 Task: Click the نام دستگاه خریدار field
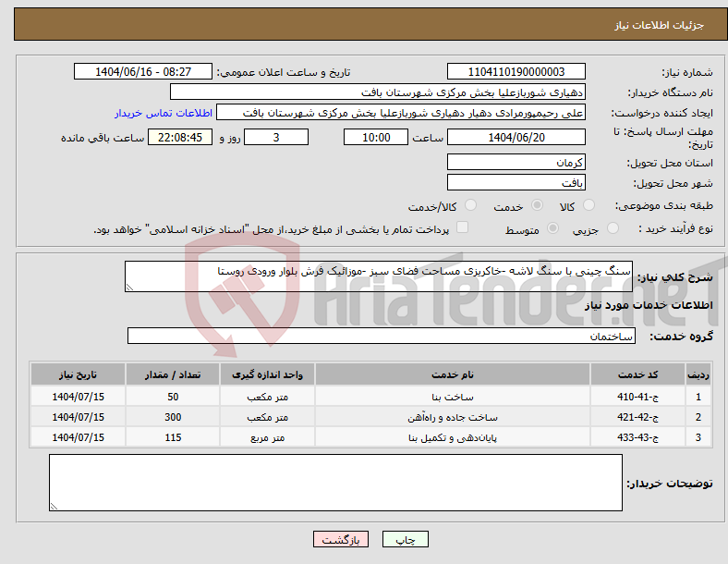[x=378, y=92]
